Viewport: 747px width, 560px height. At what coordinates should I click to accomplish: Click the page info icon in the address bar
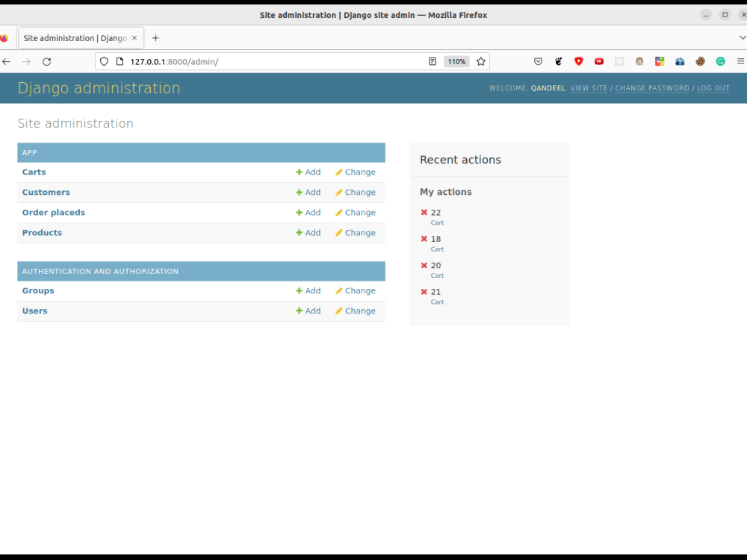click(x=120, y=61)
